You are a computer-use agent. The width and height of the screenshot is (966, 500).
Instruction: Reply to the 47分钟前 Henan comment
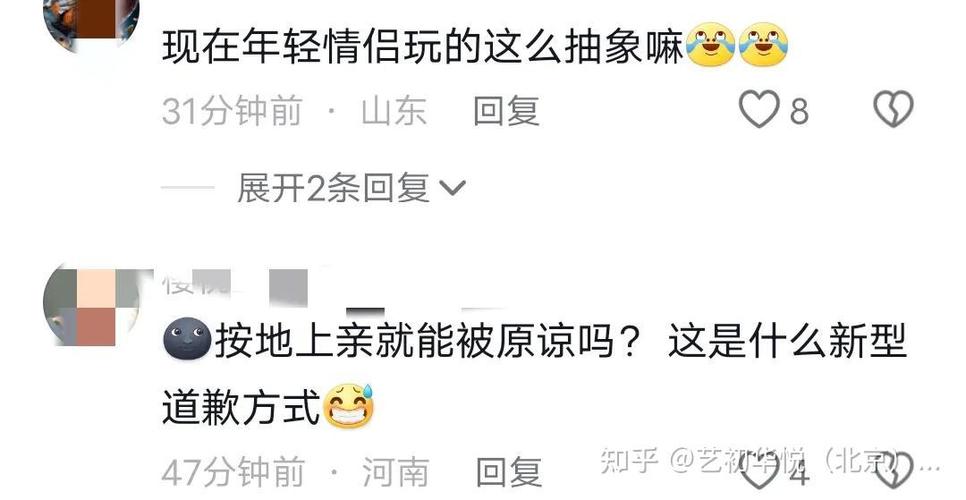tap(509, 473)
